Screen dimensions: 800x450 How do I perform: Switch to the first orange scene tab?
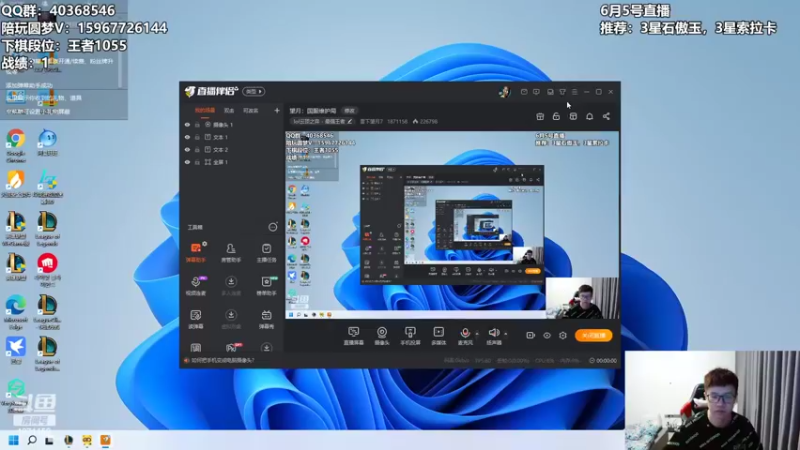205,110
